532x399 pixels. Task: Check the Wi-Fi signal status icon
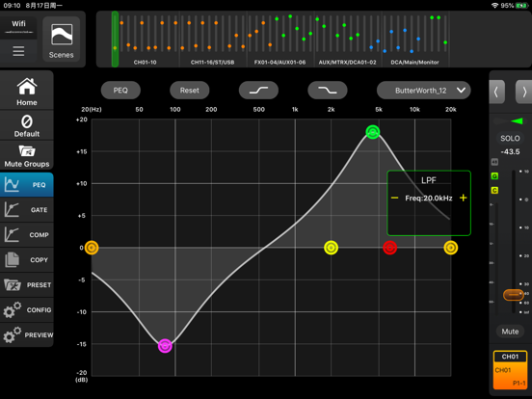coord(494,6)
